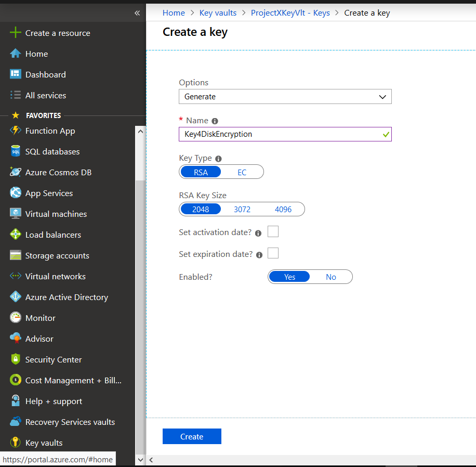Choose 2048 RSA key size
The height and width of the screenshot is (467, 476).
point(201,209)
